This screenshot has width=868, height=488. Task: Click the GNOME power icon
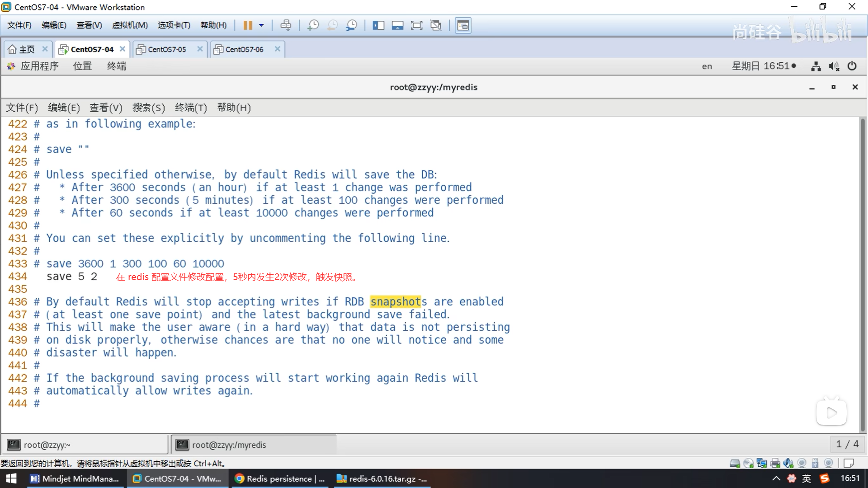852,66
